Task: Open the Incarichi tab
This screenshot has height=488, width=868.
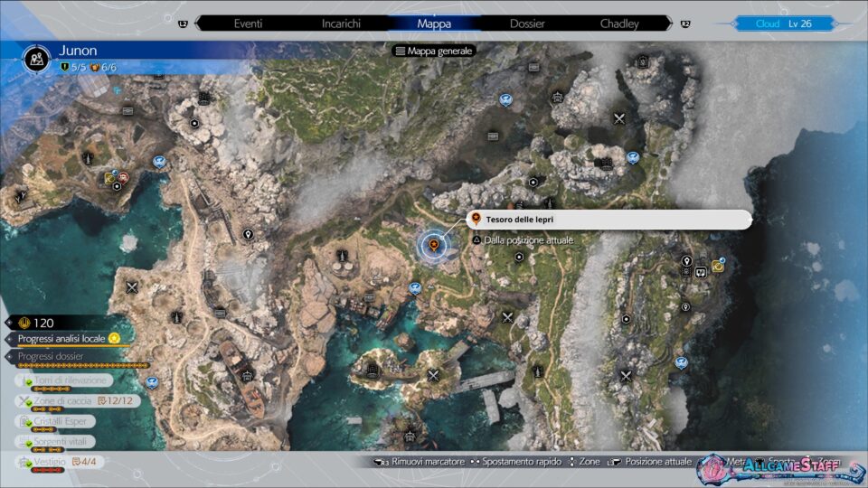Action: coord(341,23)
